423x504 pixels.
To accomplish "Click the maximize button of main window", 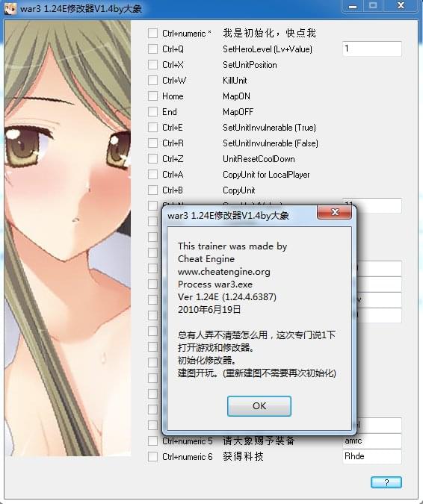I will tap(373, 6).
